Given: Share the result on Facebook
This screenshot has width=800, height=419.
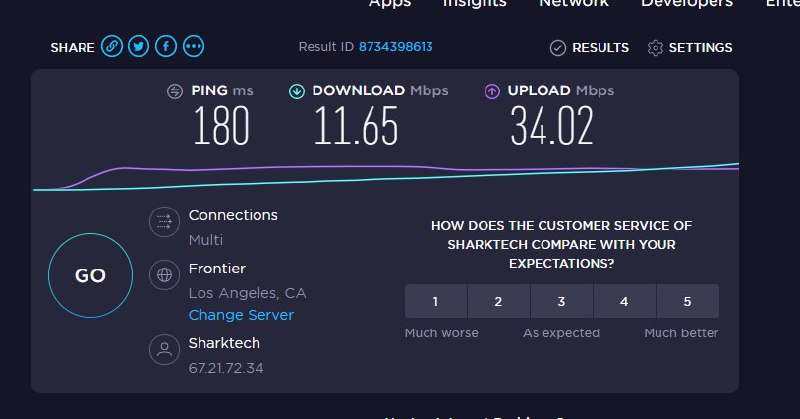Looking at the screenshot, I should 166,46.
